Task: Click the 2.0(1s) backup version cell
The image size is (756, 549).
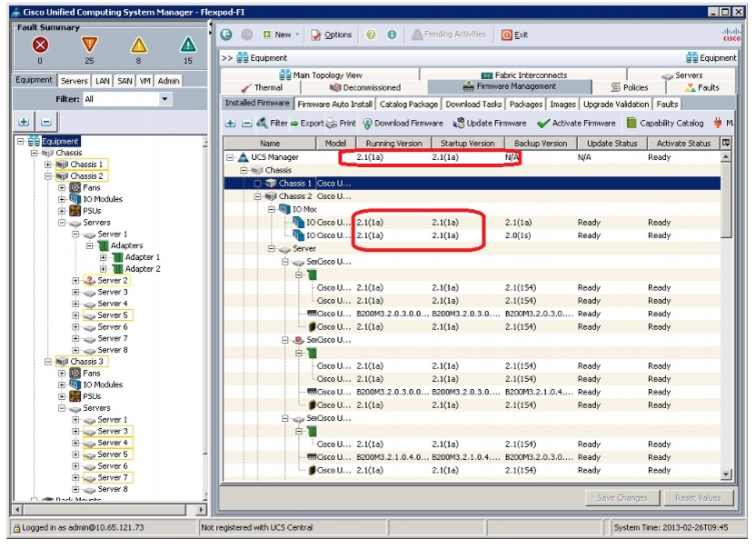Action: click(x=518, y=235)
